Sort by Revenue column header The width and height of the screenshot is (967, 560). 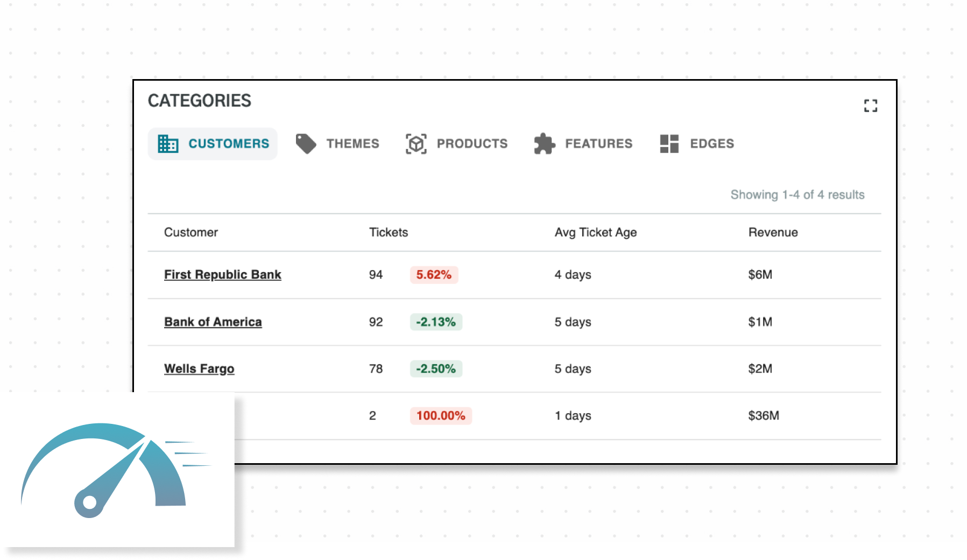[773, 232]
